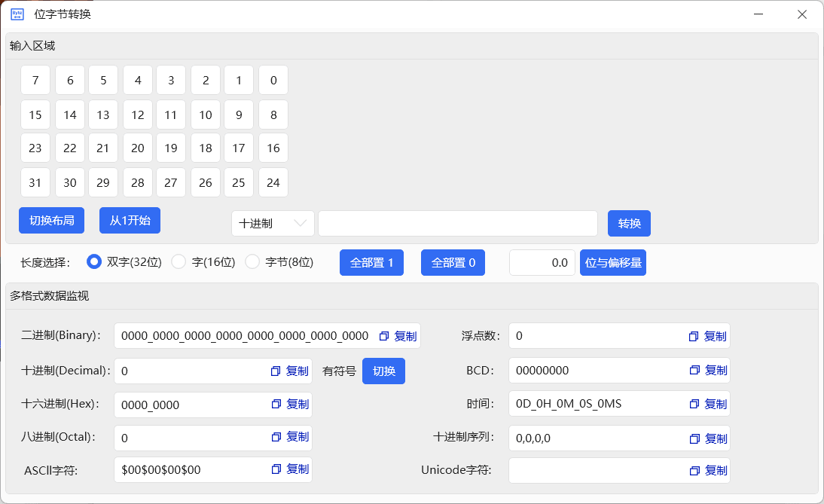The height and width of the screenshot is (504, 824).
Task: Toggle bit 10
Action: [x=206, y=115]
